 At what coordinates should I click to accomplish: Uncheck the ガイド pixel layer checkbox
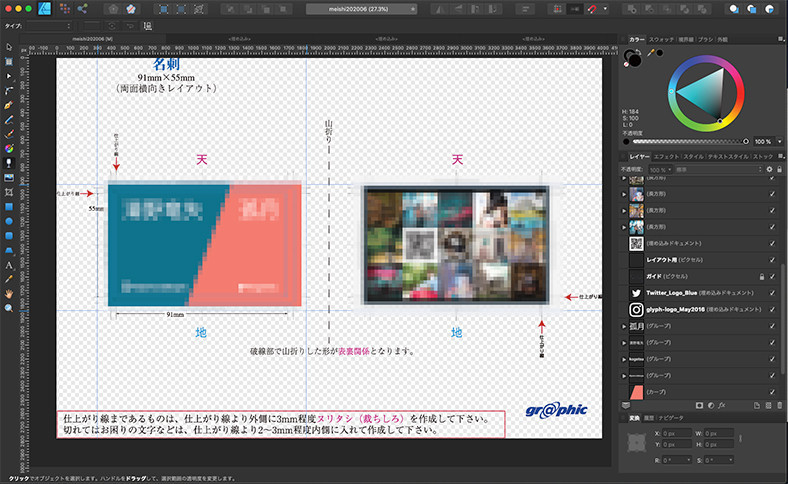pyautogui.click(x=772, y=276)
